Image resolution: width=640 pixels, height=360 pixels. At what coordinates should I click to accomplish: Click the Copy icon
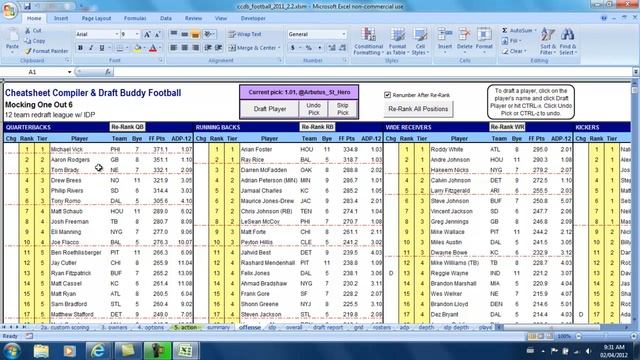(x=28, y=41)
